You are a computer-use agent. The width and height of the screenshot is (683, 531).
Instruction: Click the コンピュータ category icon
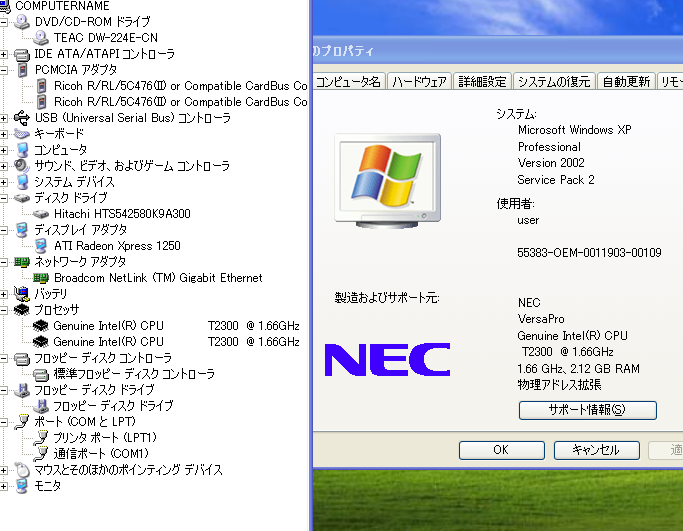tap(22, 150)
